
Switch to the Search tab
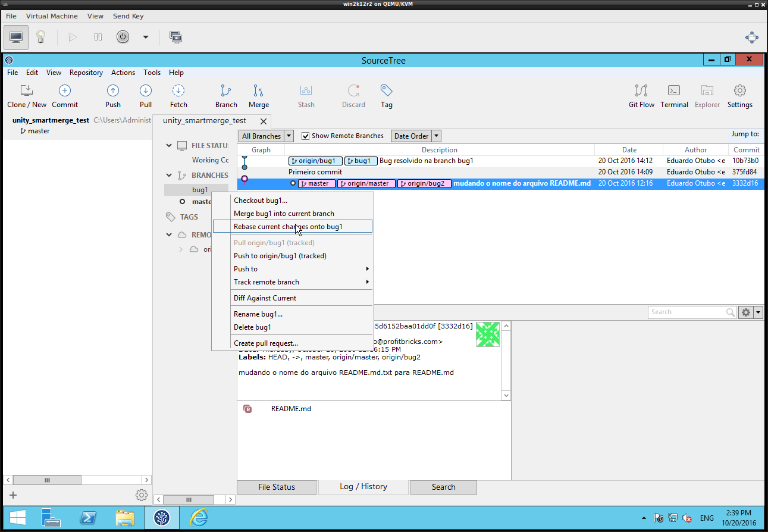pos(443,487)
